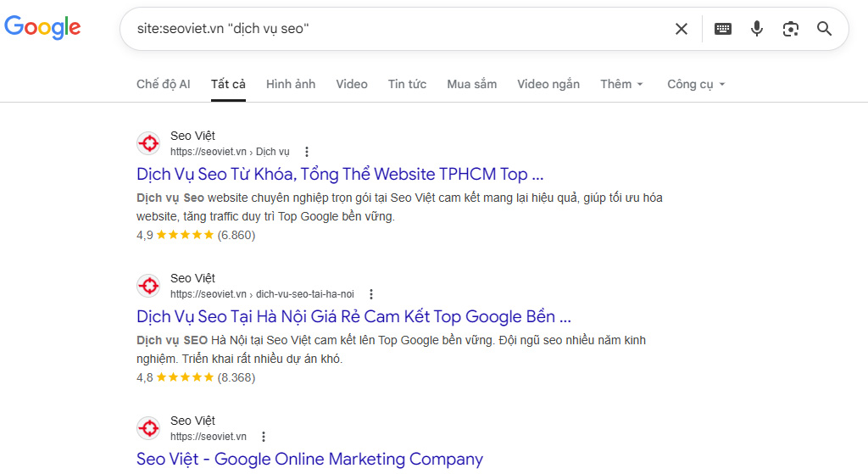Open the Công cụ tools dropdown
Screen dimensions: 868x474
[x=696, y=84]
